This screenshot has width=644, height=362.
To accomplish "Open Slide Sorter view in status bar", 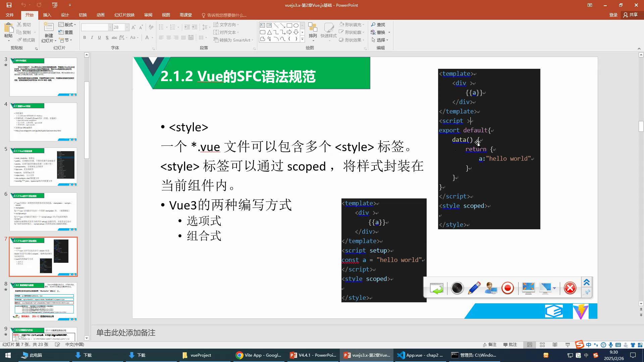I will click(542, 345).
